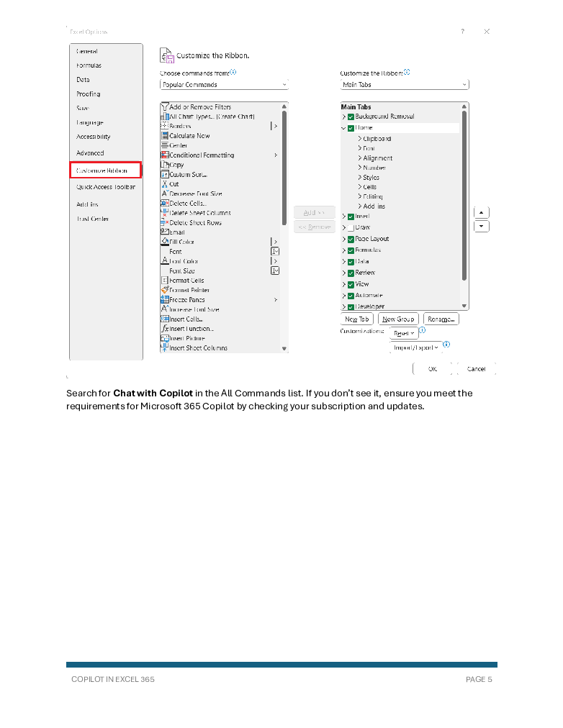This screenshot has height=728, width=563.
Task: Click the Cut scissors icon
Action: (x=164, y=184)
